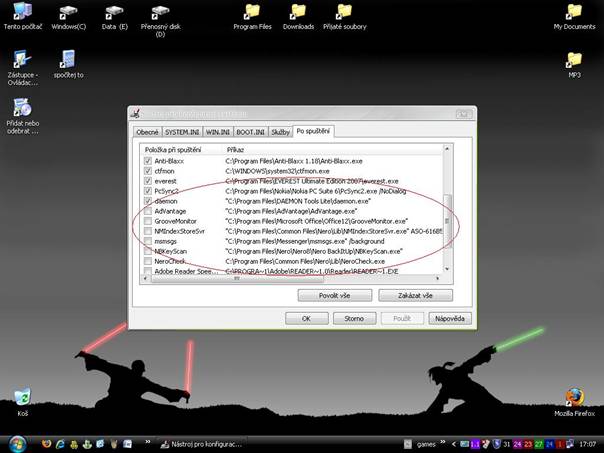
Task: Select Mozilla Firefox desktop icon
Action: 574,402
